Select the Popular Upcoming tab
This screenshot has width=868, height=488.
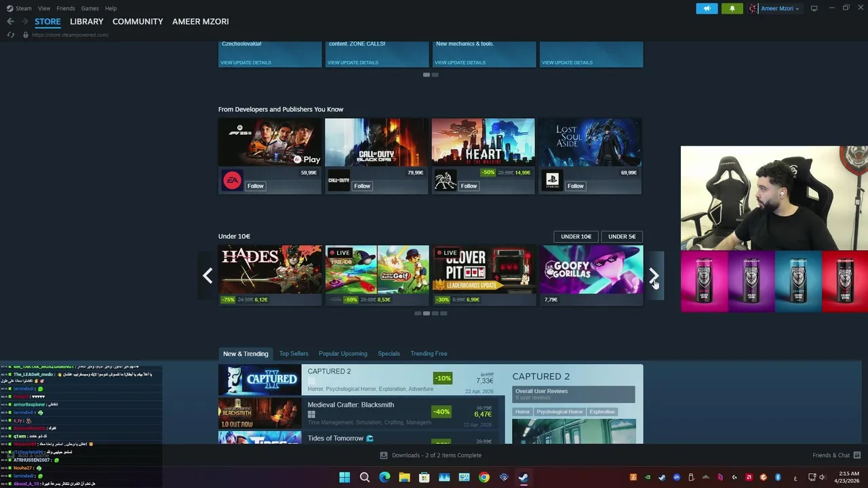(343, 354)
